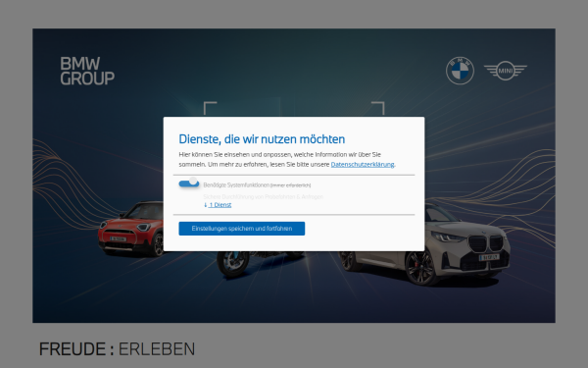The width and height of the screenshot is (588, 368).
Task: Click the 'Sichere Durchführung von Probefahrten' description
Action: click(x=263, y=197)
